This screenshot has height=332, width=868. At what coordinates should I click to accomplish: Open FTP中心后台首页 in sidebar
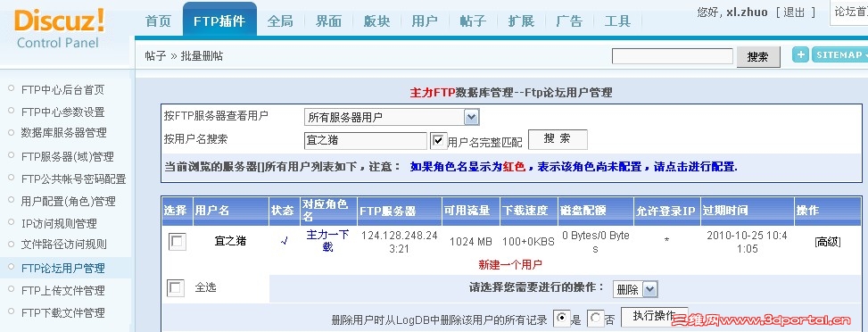(x=62, y=90)
